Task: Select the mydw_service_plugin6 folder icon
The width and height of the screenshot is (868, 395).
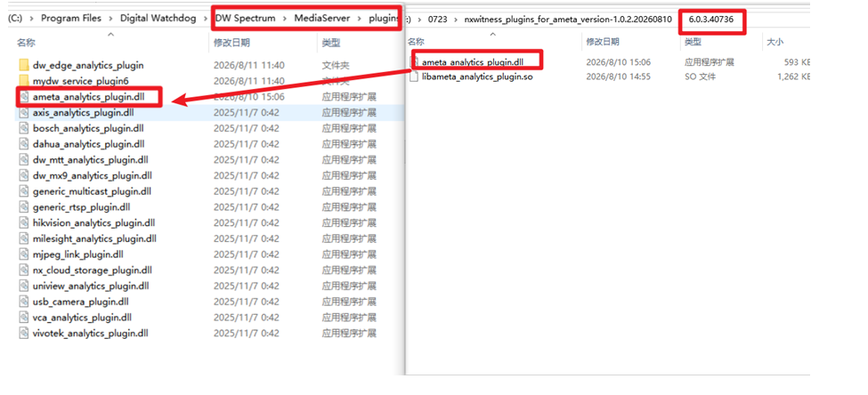Action: (x=23, y=81)
